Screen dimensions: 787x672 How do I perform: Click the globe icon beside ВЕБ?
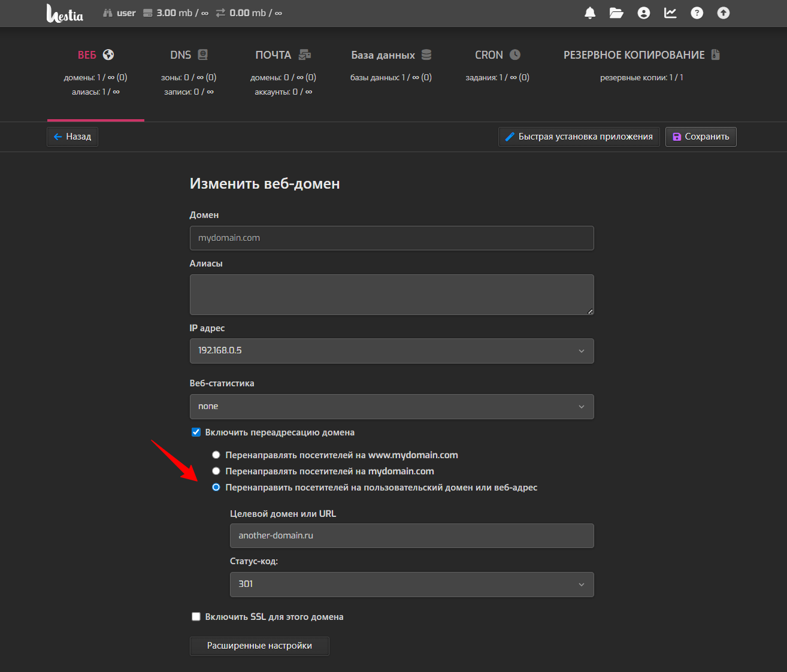[108, 55]
